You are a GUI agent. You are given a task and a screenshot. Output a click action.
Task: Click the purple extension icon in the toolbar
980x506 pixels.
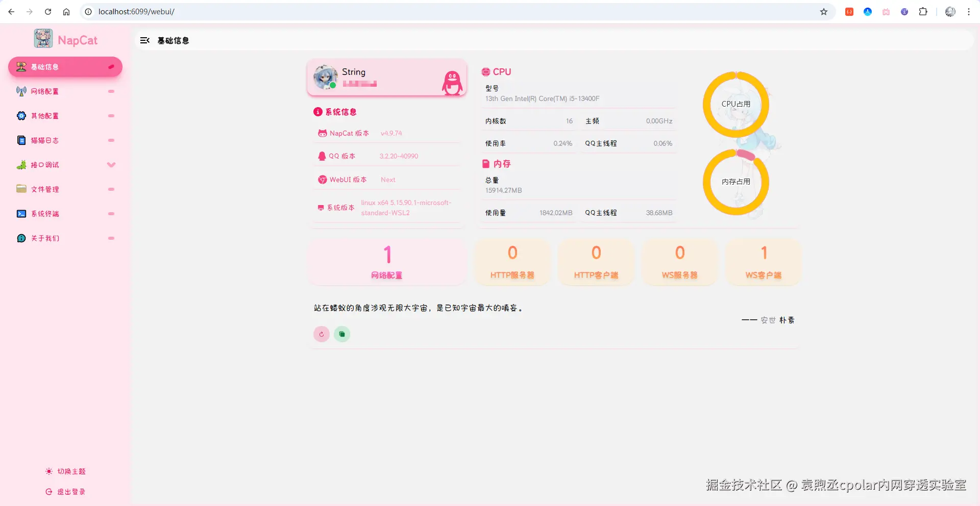[x=904, y=12]
